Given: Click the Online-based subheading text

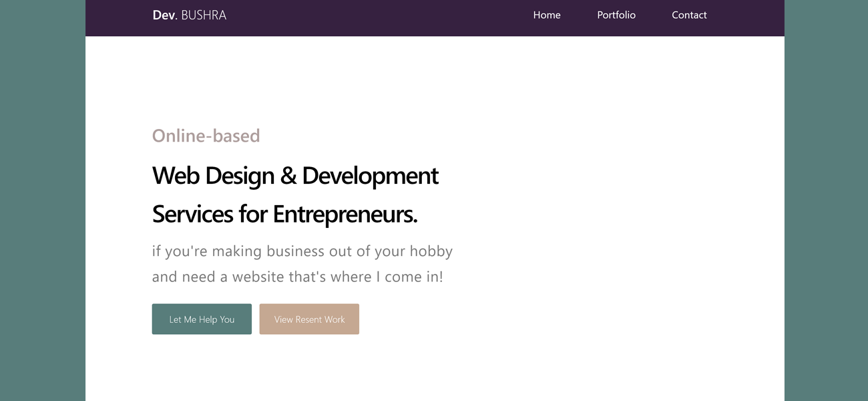Looking at the screenshot, I should coord(206,136).
